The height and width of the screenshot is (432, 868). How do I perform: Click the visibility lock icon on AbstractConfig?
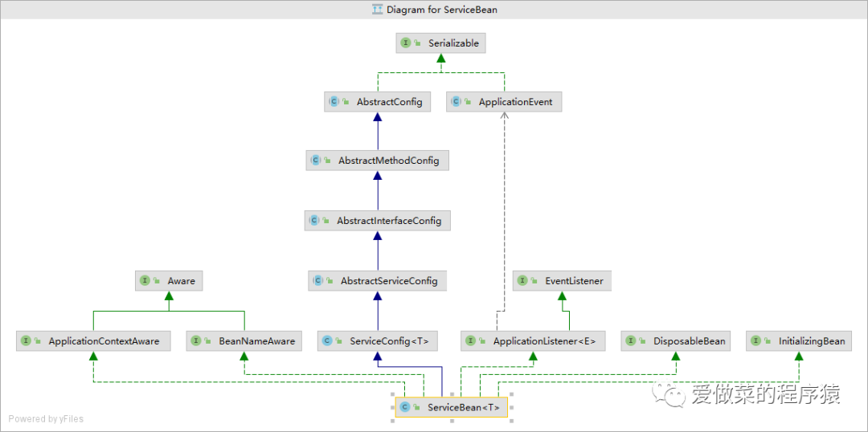pos(346,102)
